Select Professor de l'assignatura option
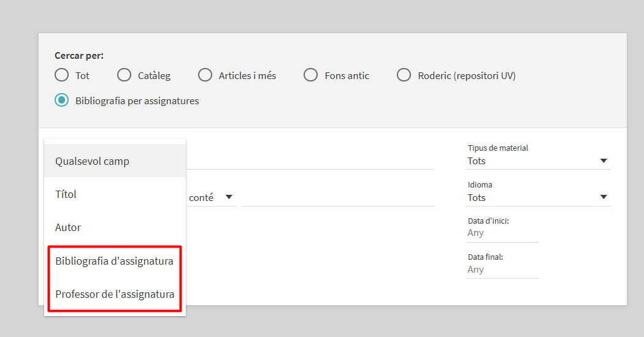 coord(115,294)
